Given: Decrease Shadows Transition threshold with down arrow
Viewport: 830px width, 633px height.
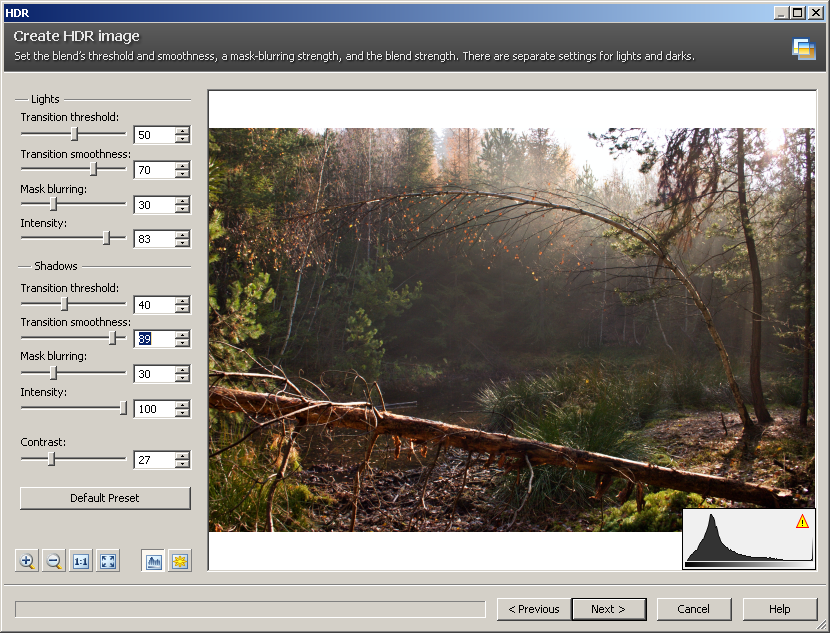Looking at the screenshot, I should [183, 309].
